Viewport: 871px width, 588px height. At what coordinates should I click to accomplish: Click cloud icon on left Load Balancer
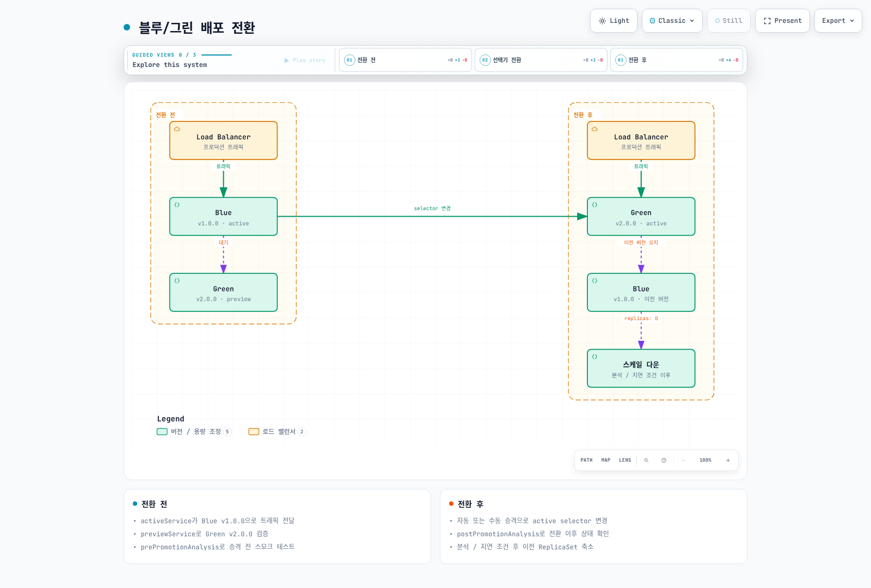coord(177,129)
